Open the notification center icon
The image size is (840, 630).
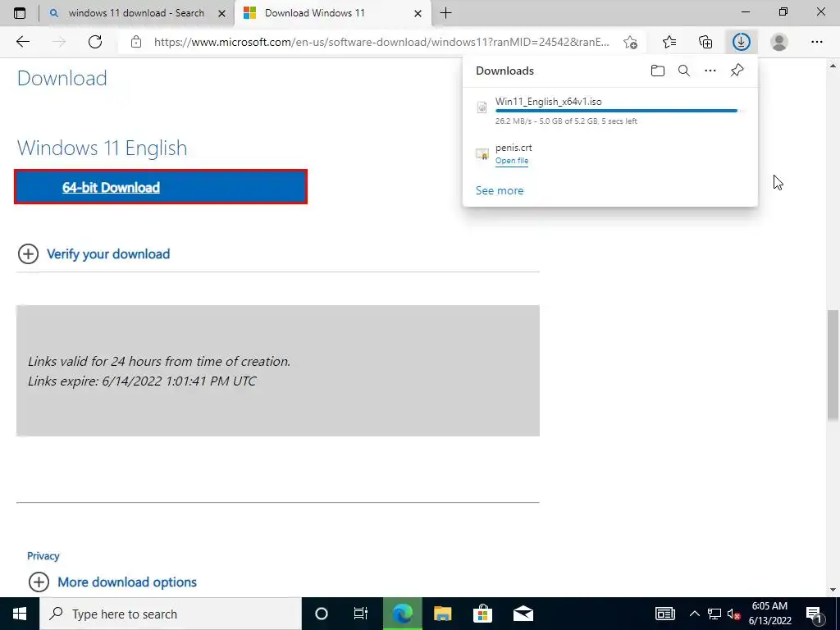point(814,614)
